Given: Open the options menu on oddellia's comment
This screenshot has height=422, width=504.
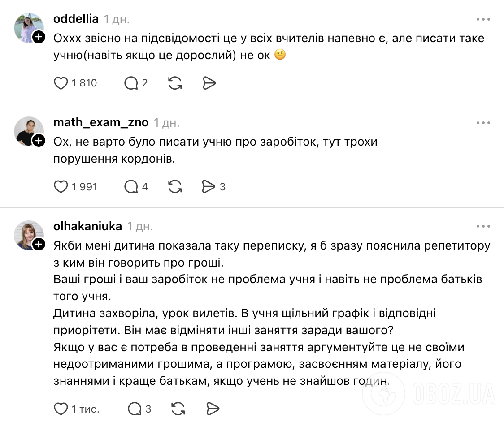Looking at the screenshot, I should point(483,19).
